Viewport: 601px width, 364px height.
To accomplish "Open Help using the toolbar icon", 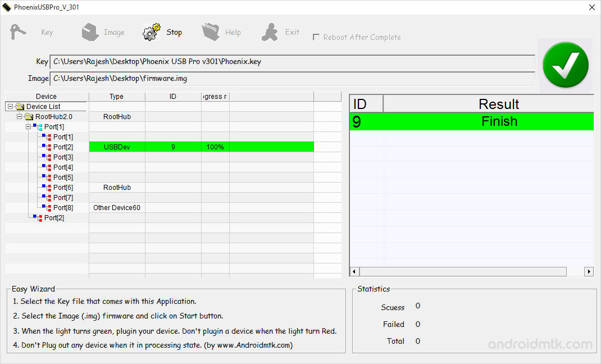I will pyautogui.click(x=211, y=31).
